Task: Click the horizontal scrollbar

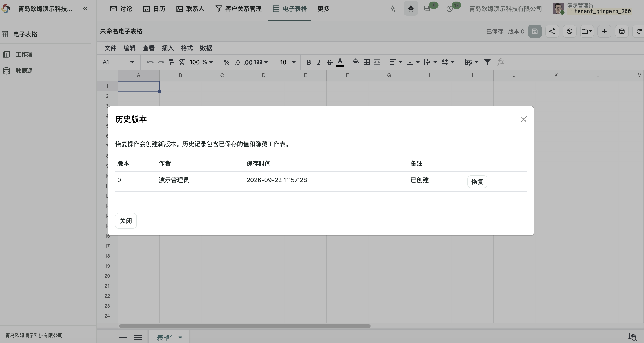Action: 245,326
